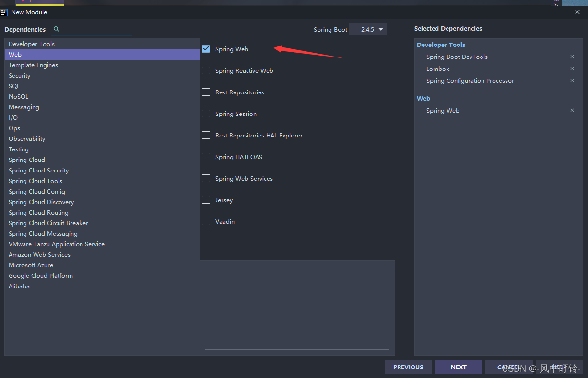This screenshot has width=588, height=378.
Task: Proceed with the NEXT button
Action: 459,367
